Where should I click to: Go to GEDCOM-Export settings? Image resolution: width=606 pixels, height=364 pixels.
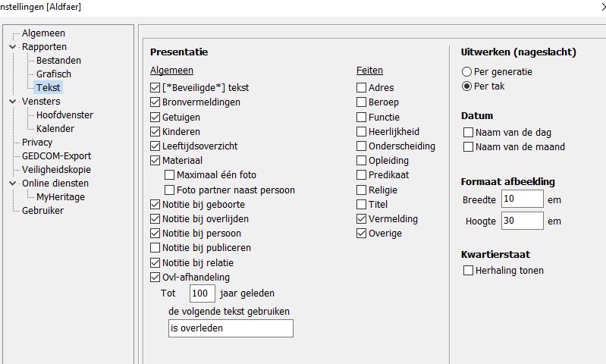[x=56, y=156]
